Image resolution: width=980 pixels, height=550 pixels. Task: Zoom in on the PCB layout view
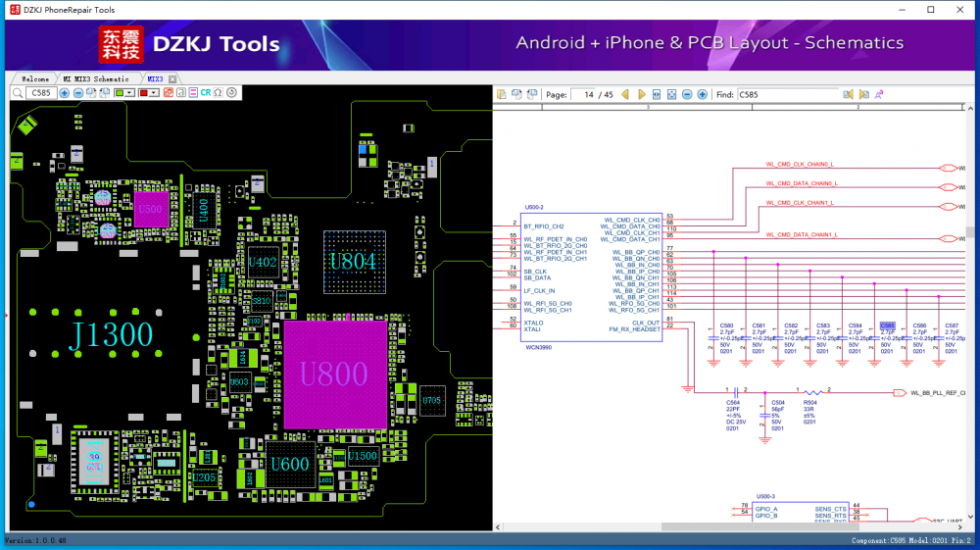pos(64,93)
